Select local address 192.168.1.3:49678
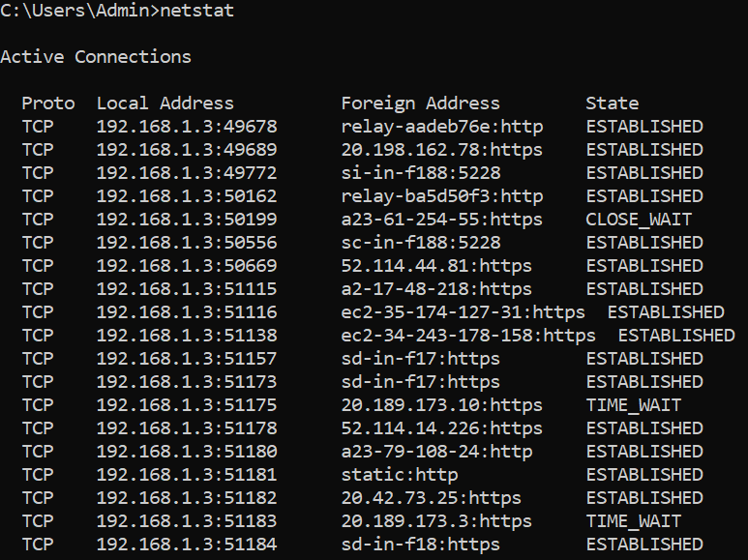The image size is (748, 560). coord(187,127)
